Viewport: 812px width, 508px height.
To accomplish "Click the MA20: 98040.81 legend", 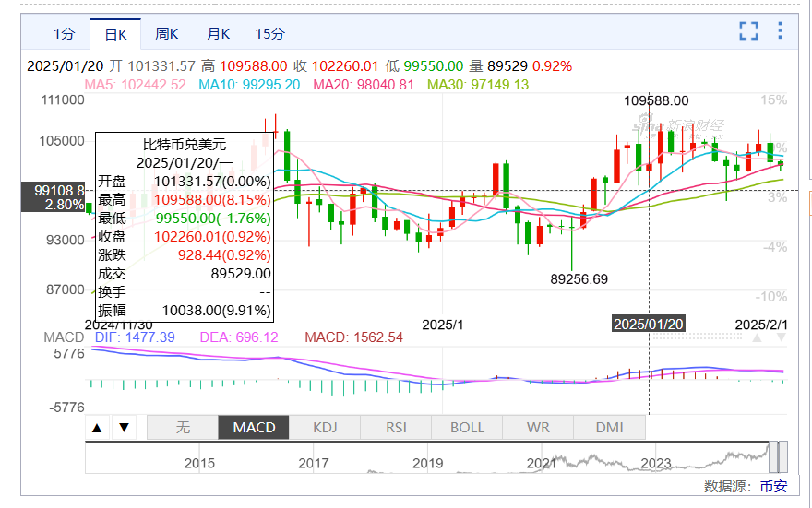I will (x=364, y=84).
